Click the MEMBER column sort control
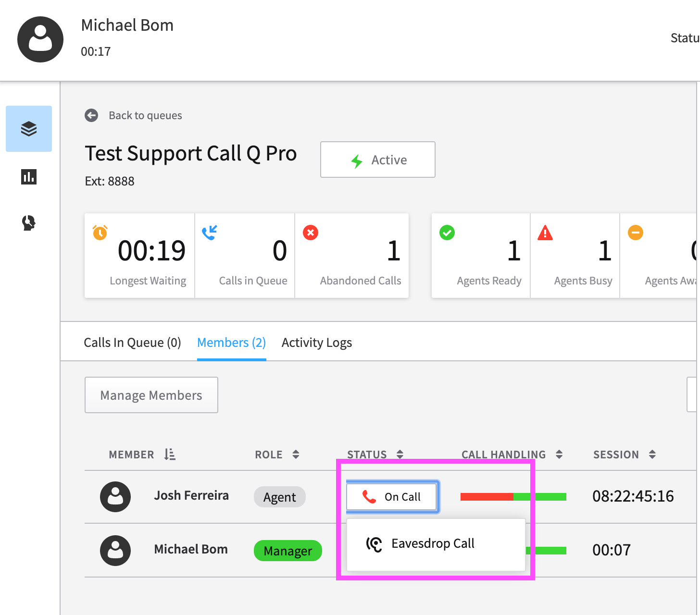The image size is (700, 615). (169, 454)
